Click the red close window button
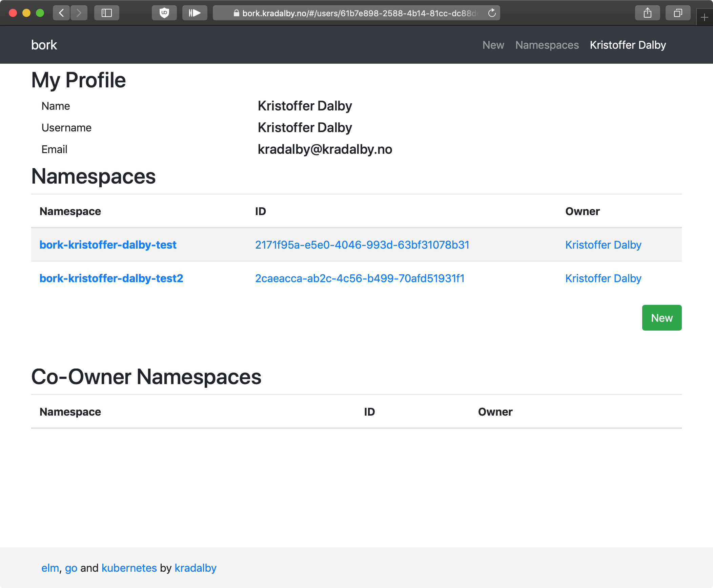This screenshot has width=713, height=588. (x=13, y=13)
